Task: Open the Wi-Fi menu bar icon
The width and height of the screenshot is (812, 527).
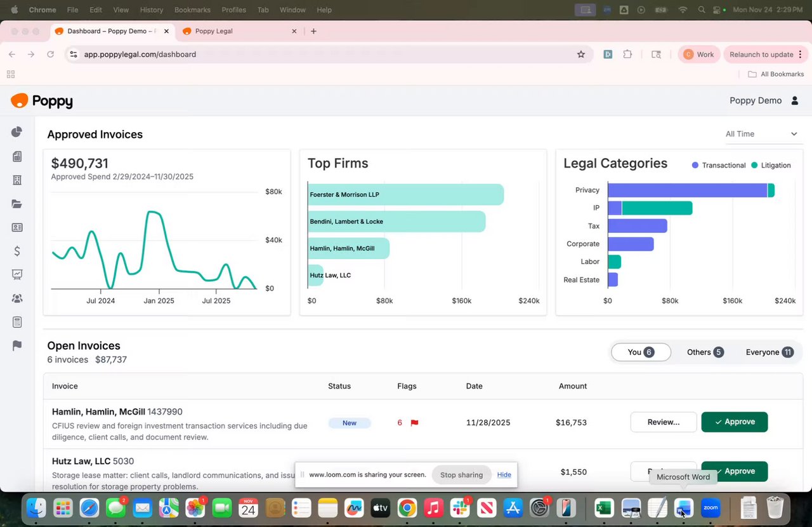Action: pos(683,10)
